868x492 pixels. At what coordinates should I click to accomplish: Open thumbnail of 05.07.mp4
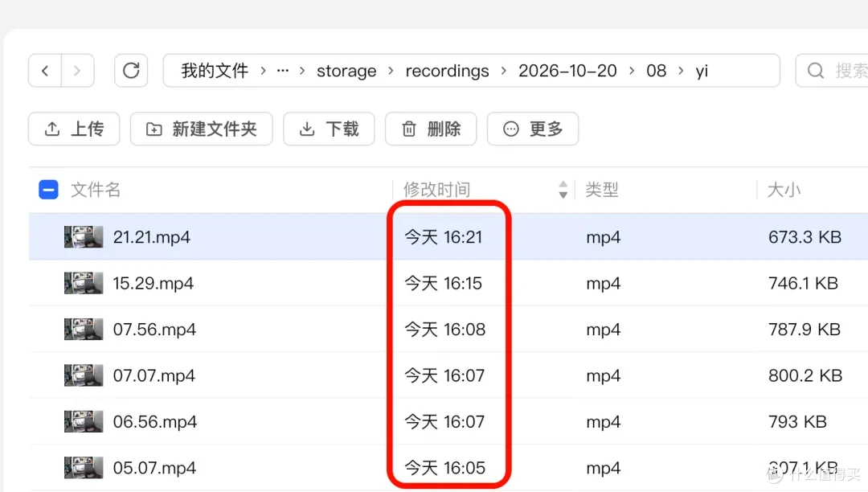pos(84,468)
